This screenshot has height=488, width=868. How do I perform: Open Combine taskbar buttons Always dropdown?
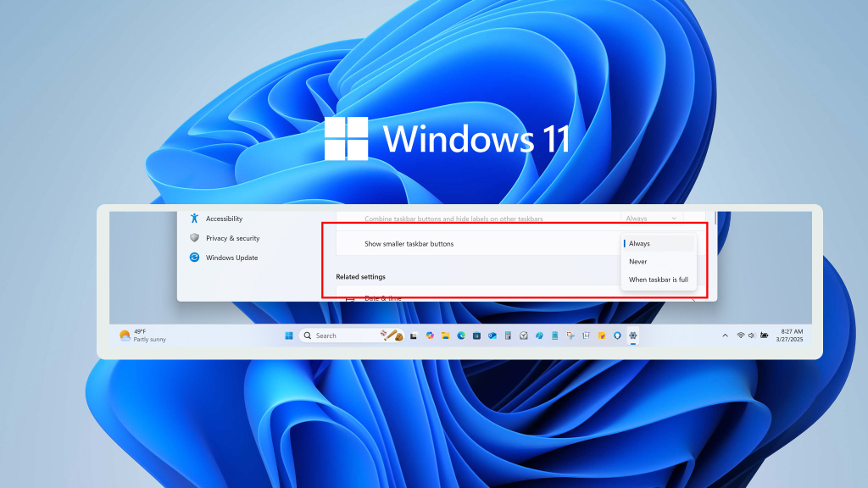(x=652, y=219)
